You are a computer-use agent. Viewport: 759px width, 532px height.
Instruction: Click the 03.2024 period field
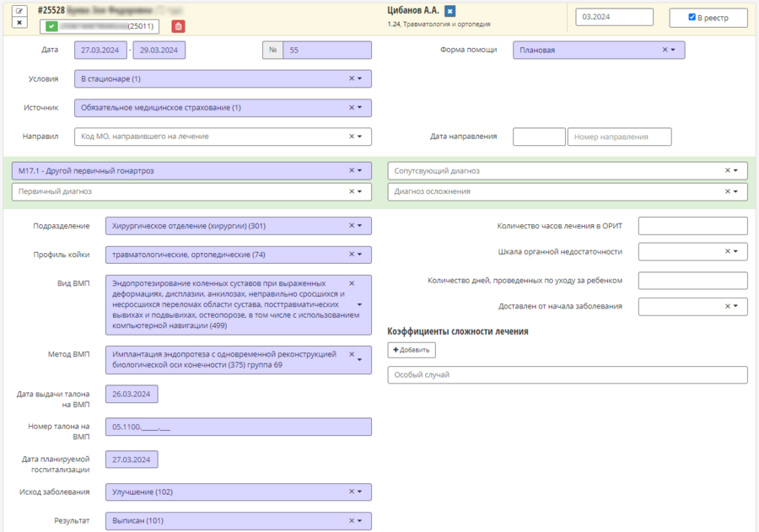pos(614,17)
